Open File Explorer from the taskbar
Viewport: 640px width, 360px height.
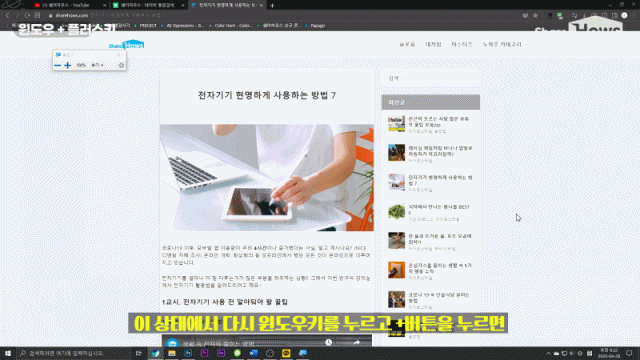click(172, 353)
